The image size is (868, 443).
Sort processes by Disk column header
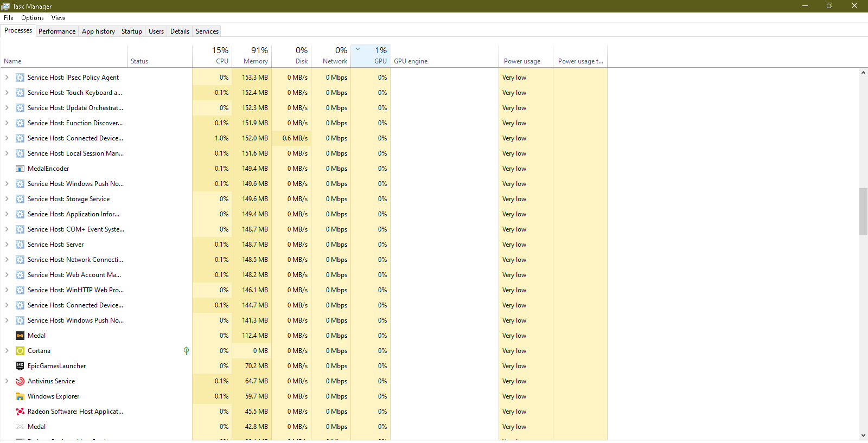(x=291, y=56)
